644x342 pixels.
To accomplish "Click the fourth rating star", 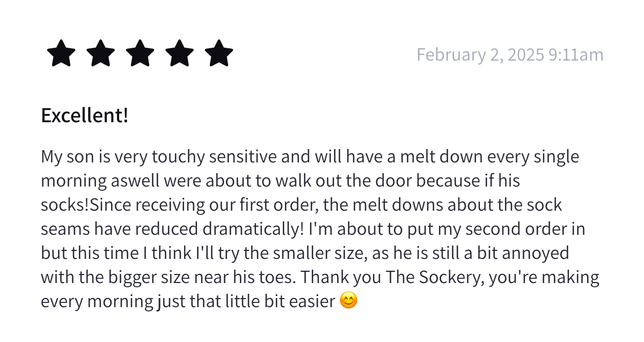I will 179,54.
